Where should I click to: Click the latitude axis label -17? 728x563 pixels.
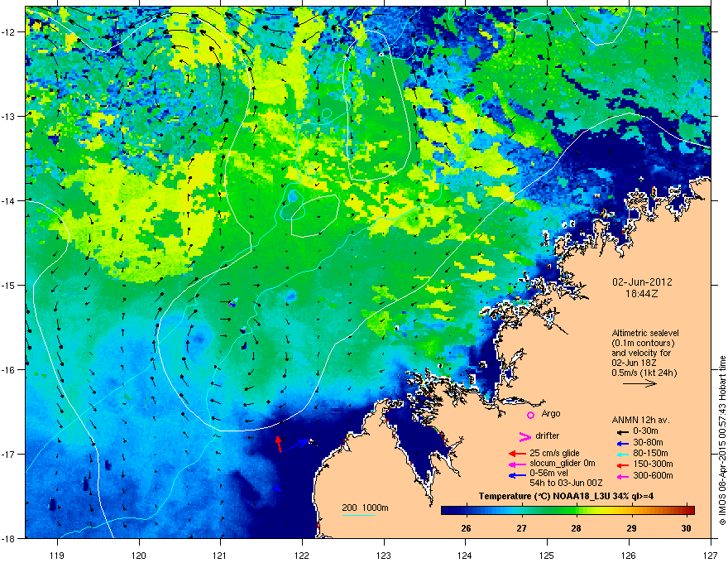9,454
